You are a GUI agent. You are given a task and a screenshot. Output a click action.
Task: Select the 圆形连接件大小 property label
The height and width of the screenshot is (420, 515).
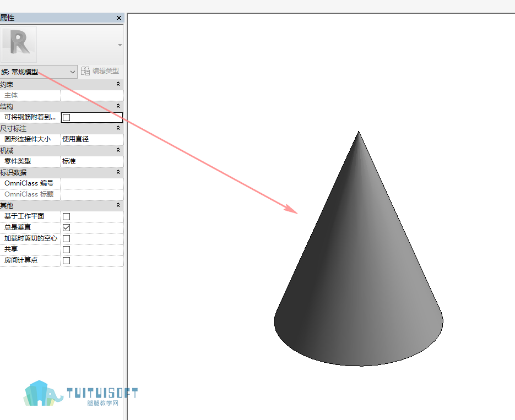click(x=28, y=139)
